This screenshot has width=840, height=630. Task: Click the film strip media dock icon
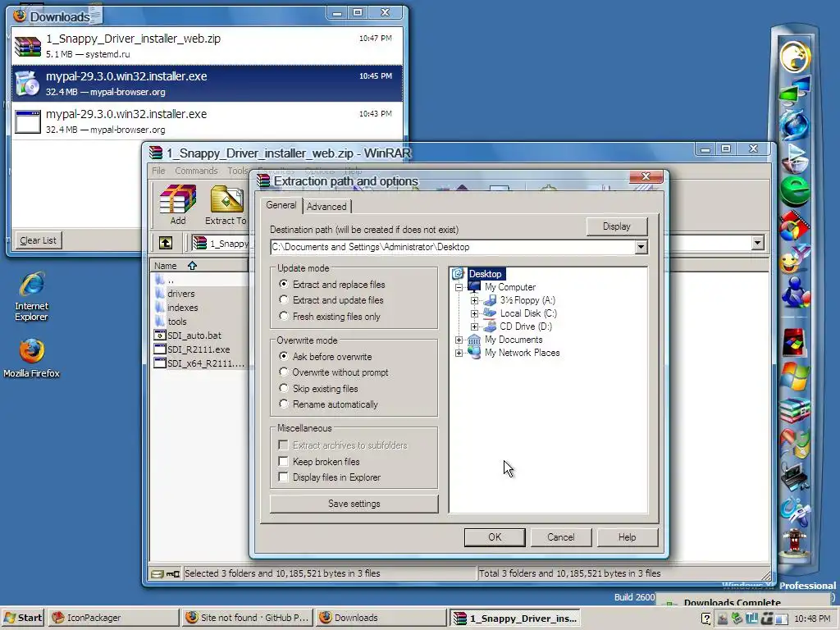795,226
